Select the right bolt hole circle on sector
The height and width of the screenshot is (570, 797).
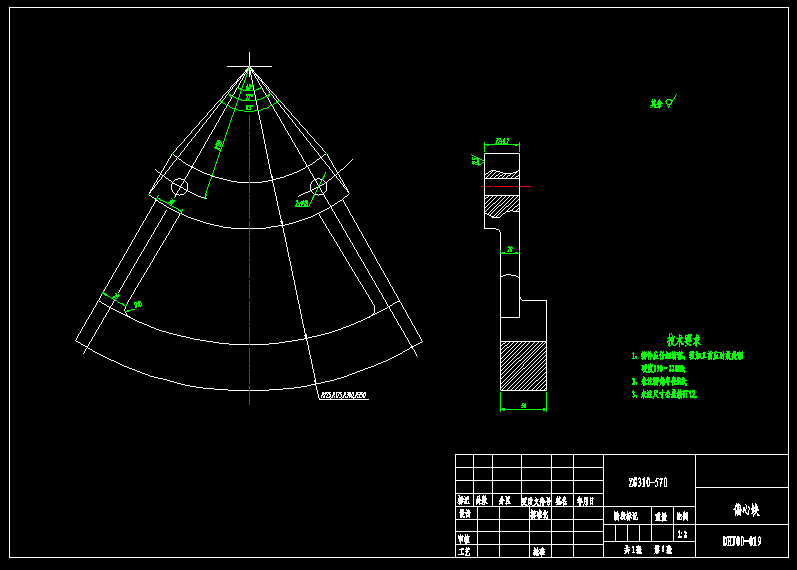(x=318, y=187)
